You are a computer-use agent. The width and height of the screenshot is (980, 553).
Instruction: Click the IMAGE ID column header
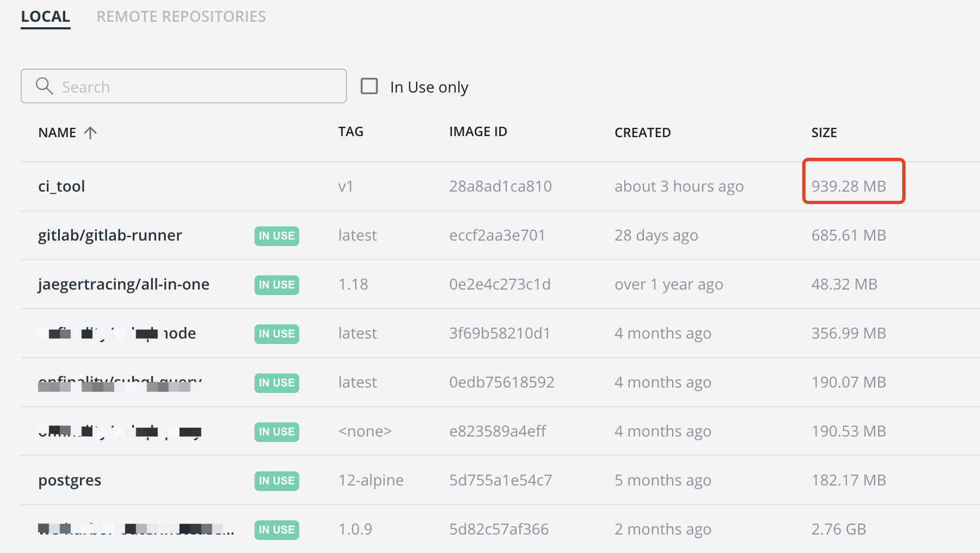pos(477,132)
